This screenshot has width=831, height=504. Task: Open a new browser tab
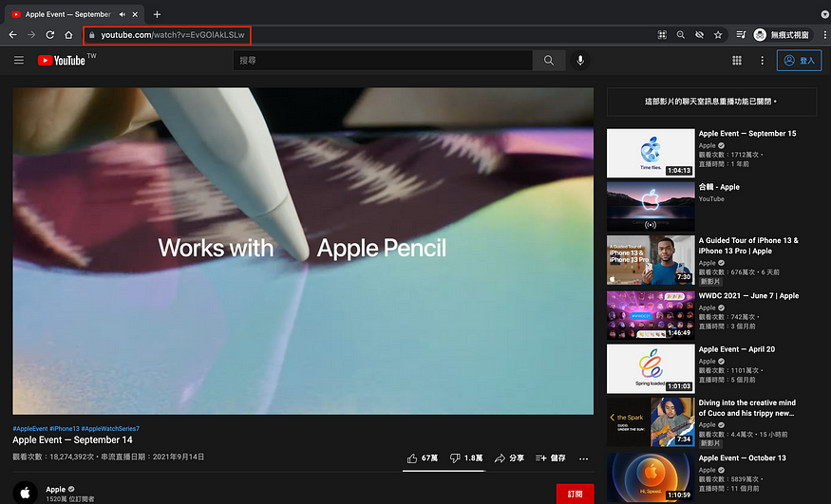click(x=157, y=14)
